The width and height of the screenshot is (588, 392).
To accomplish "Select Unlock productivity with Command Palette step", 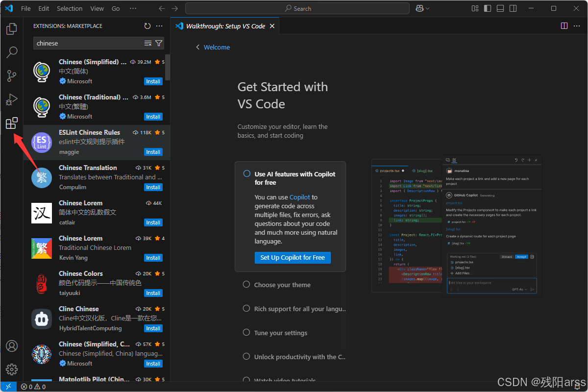I will point(294,357).
